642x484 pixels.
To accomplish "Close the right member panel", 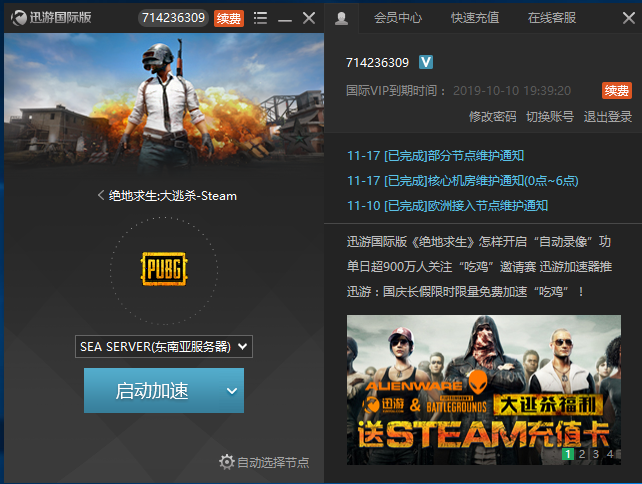I will (628, 18).
